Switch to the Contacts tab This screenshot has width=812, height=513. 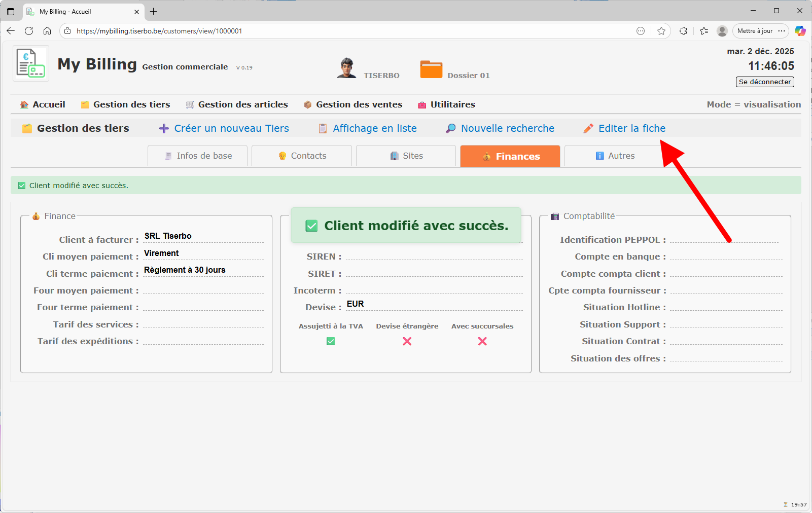(301, 156)
